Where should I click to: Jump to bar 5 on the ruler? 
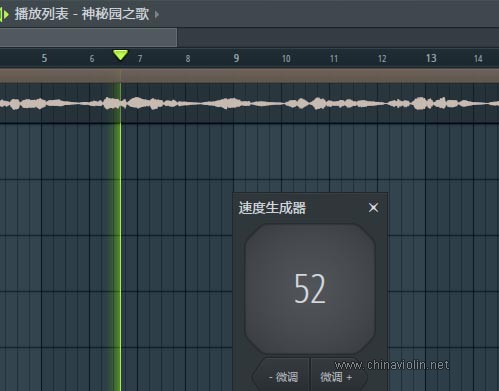44,58
